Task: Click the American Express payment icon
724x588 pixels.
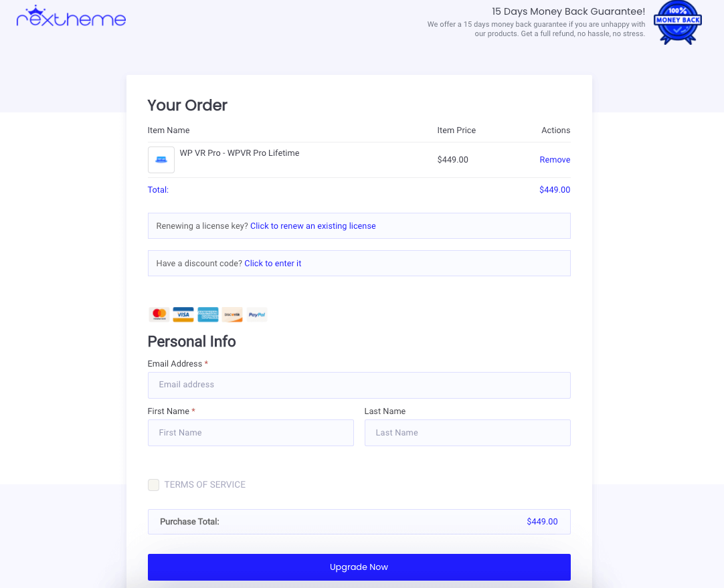Action: (208, 315)
